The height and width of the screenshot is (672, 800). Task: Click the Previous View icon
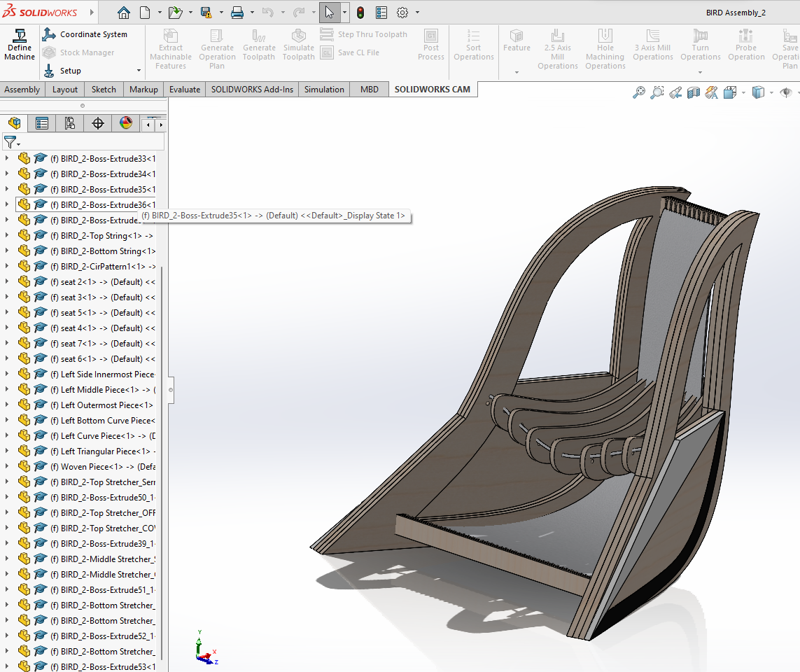[675, 92]
